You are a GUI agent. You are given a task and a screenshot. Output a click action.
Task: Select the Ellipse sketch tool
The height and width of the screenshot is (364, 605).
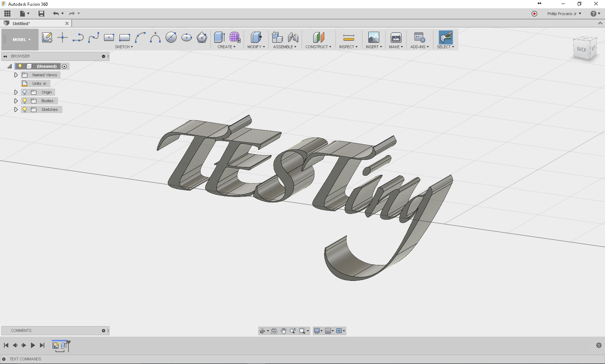point(187,37)
